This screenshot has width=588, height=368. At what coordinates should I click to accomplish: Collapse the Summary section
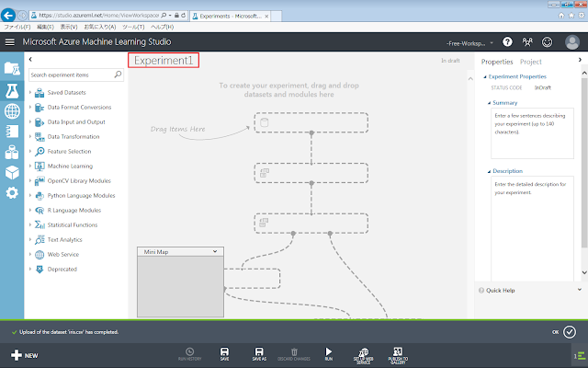tap(489, 103)
